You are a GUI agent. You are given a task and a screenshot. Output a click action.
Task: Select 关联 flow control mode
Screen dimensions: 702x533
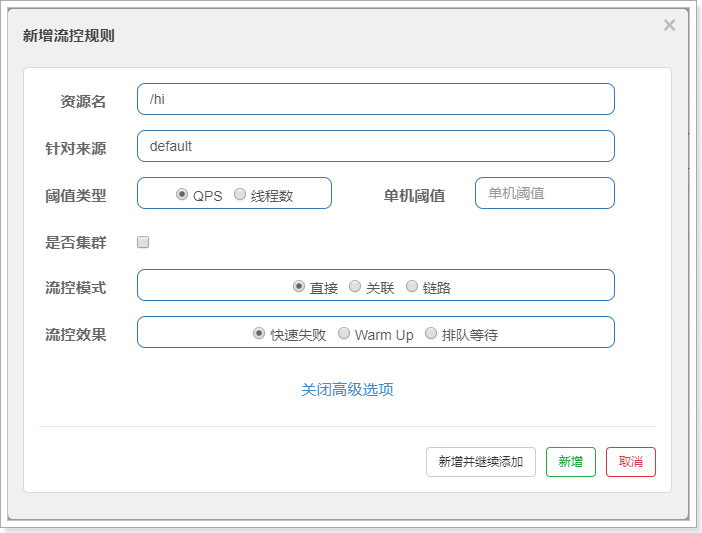coord(355,286)
